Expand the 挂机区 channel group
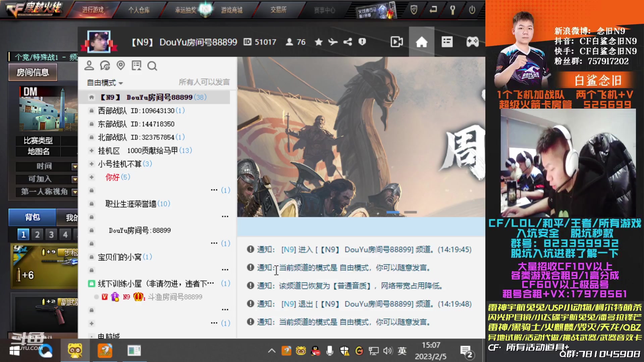 pyautogui.click(x=91, y=150)
